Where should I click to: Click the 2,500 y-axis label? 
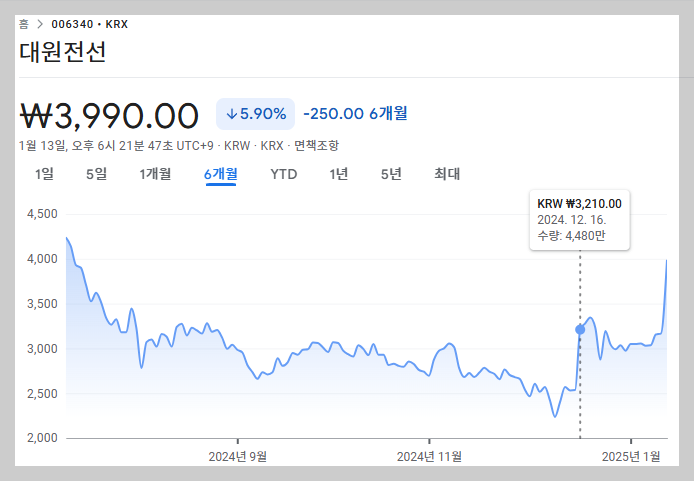[x=42, y=394]
